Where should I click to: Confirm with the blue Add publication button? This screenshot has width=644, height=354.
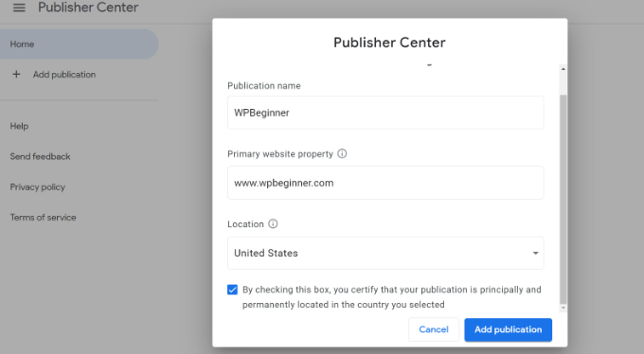point(508,329)
